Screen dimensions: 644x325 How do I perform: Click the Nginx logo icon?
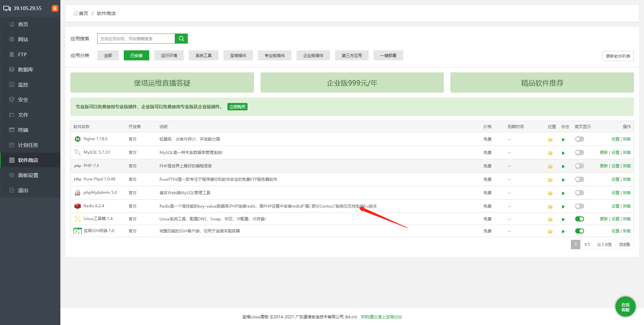point(77,139)
